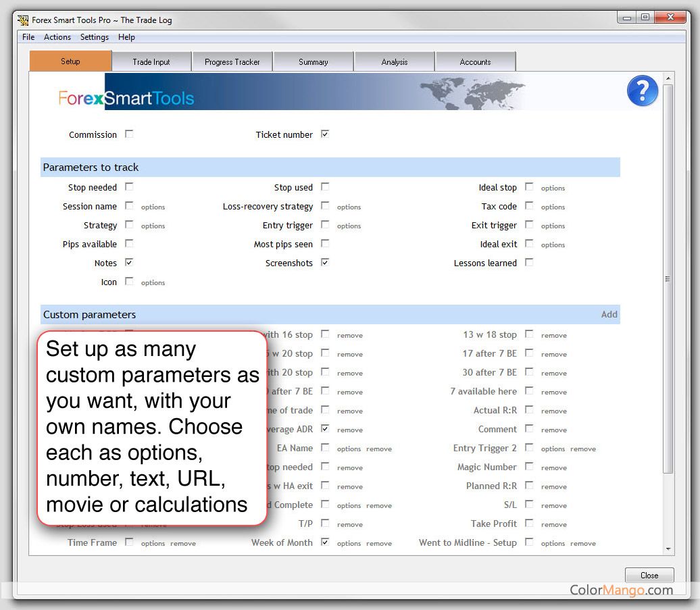Open options for Ideal exit

point(553,245)
